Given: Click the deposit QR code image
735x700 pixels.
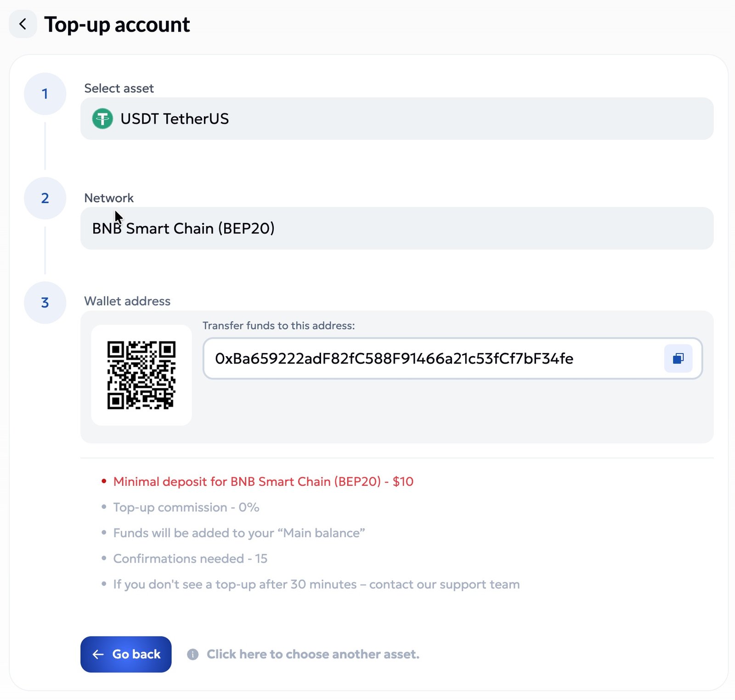Looking at the screenshot, I should point(141,375).
